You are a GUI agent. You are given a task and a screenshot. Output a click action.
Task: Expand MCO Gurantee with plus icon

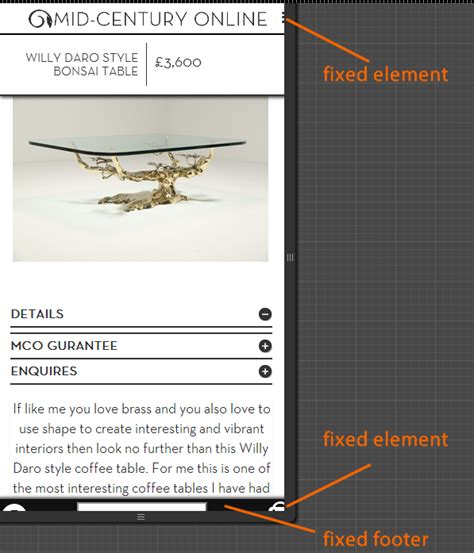pyautogui.click(x=265, y=346)
